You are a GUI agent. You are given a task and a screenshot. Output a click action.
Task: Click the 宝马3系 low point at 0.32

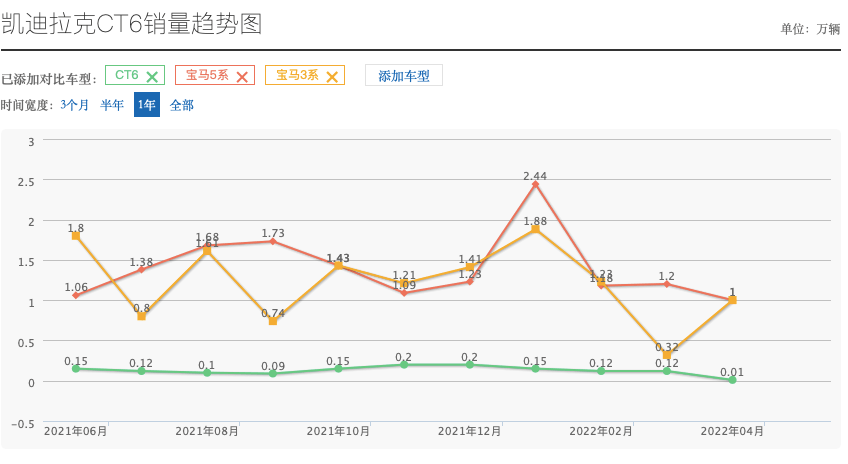(x=667, y=355)
